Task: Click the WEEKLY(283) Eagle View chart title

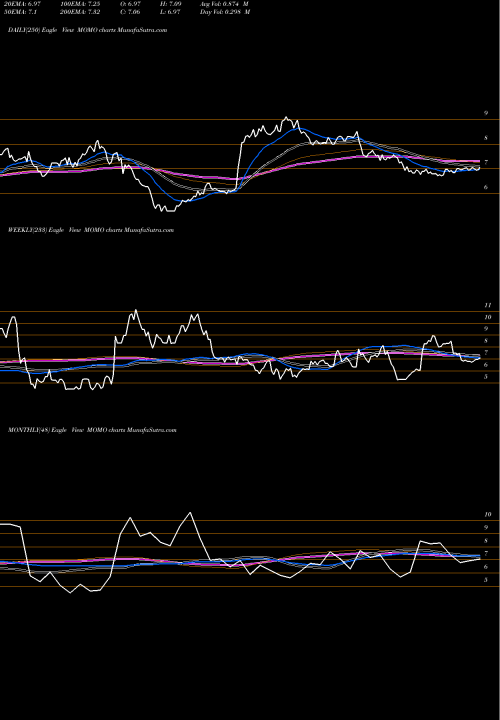Action: [91, 230]
